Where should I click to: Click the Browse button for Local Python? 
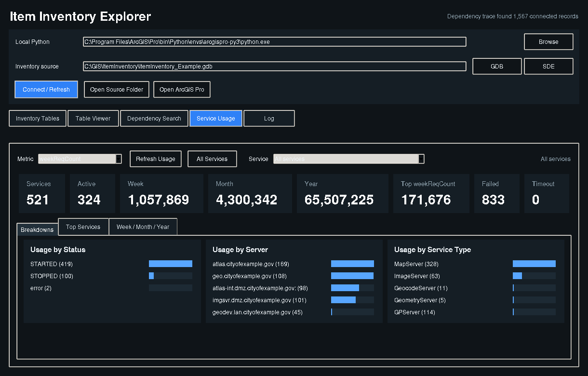(548, 42)
